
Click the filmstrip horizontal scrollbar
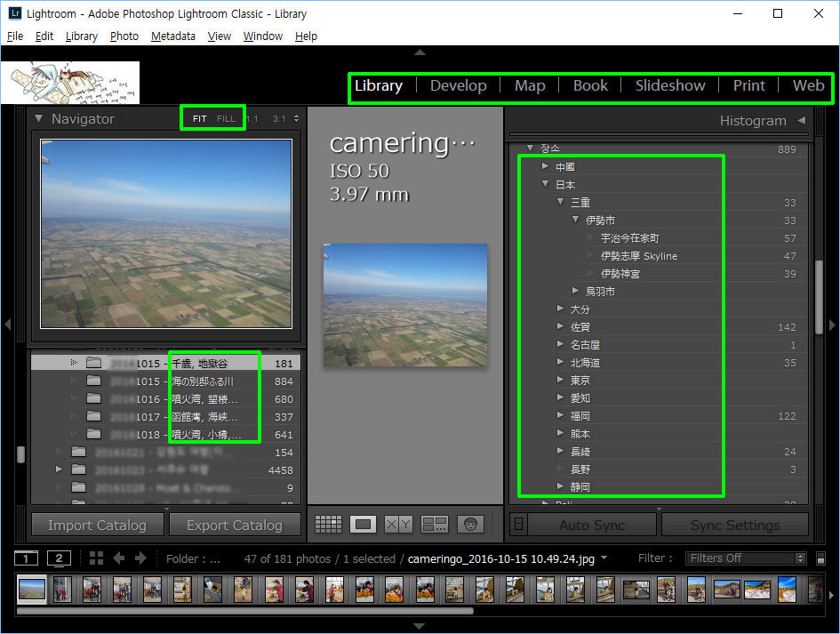coord(244,610)
